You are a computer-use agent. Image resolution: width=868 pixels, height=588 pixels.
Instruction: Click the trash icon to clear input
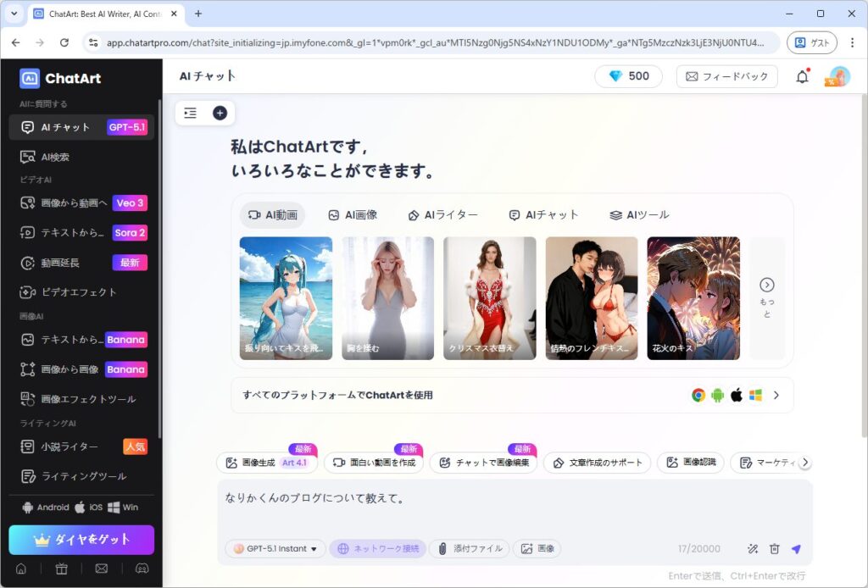[774, 549]
